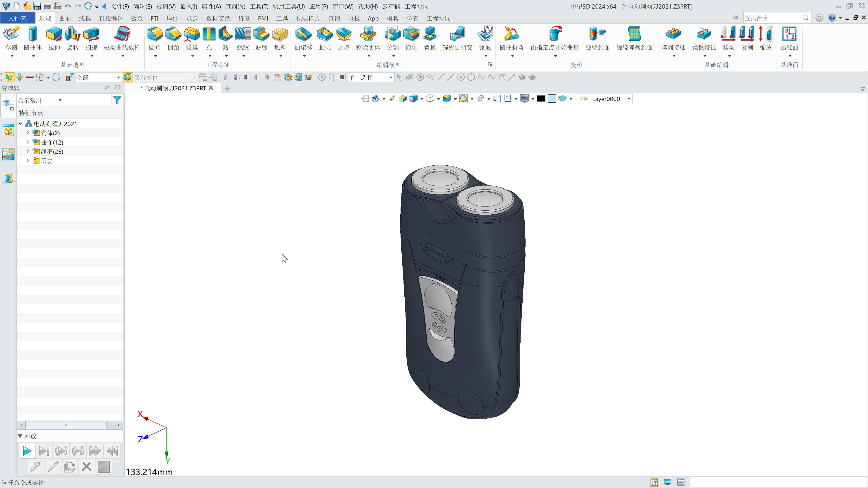Toggle the remove-from-selection red minus button
The image size is (868, 488).
[30, 77]
